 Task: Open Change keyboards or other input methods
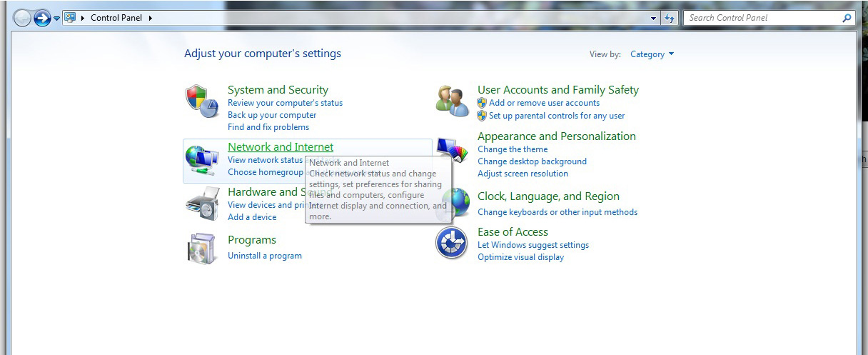coord(557,212)
